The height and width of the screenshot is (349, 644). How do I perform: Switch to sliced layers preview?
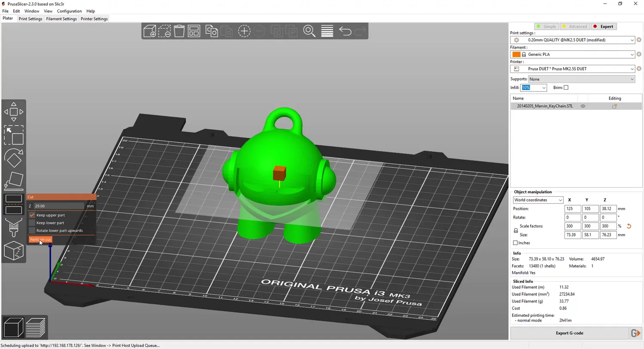pos(36,328)
